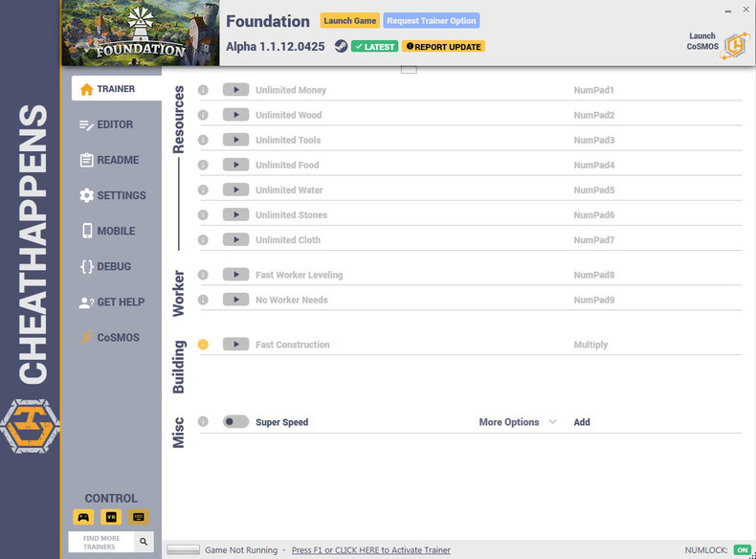
Task: Click info icon for Unlimited Tools
Action: (203, 140)
